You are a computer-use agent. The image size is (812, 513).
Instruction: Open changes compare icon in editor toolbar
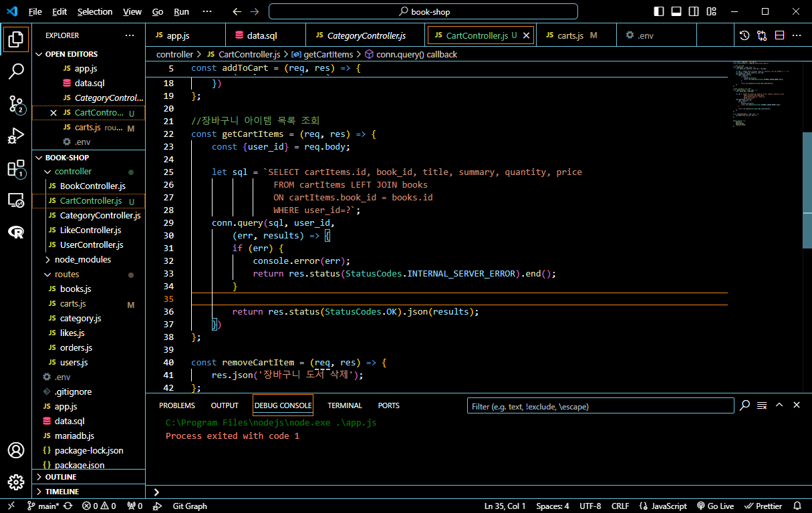point(762,35)
